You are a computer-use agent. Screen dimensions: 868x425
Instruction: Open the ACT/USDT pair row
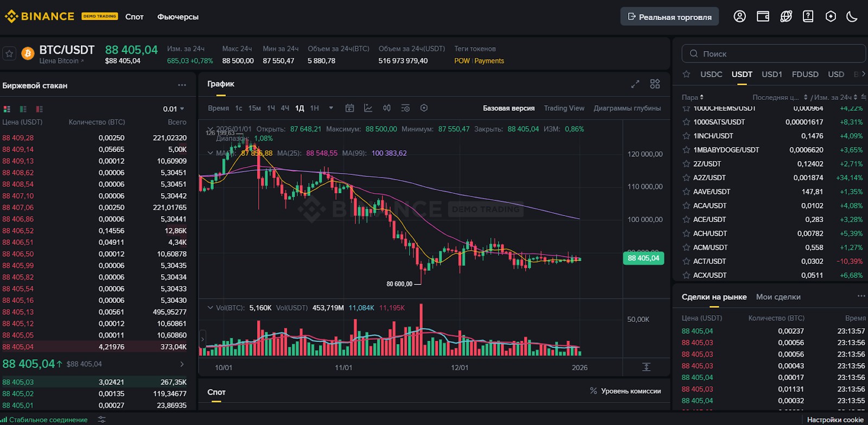click(x=773, y=261)
